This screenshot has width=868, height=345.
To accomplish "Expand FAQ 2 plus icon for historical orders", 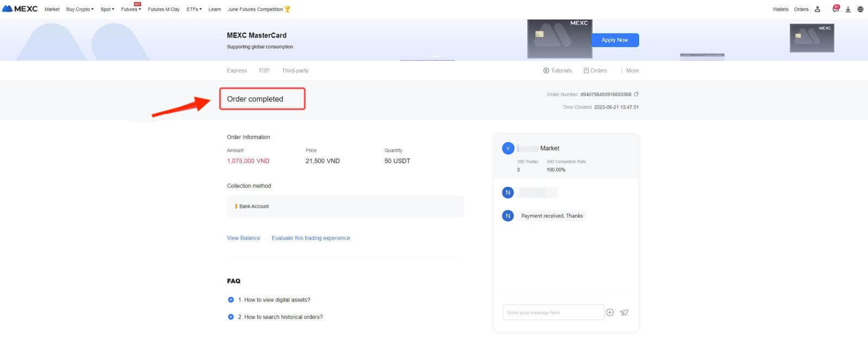I will 231,317.
